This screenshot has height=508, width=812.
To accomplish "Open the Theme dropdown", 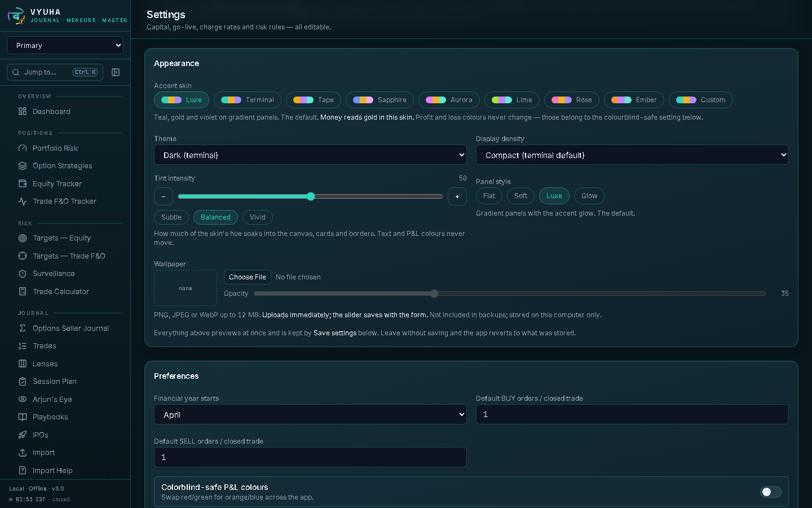I will pos(310,155).
